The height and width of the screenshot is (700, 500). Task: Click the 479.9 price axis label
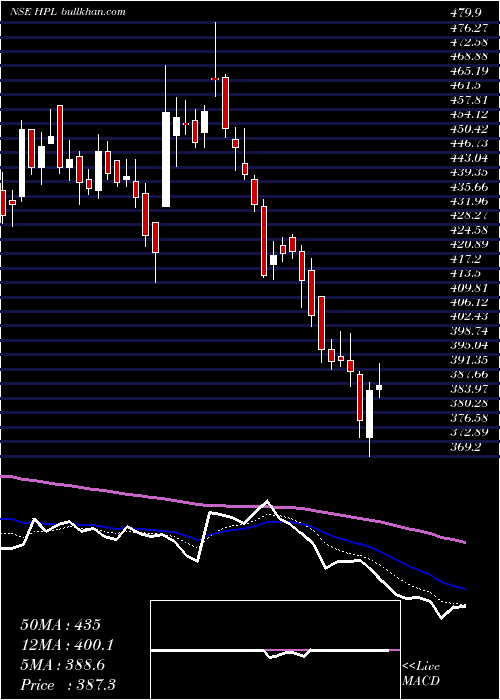click(x=466, y=13)
